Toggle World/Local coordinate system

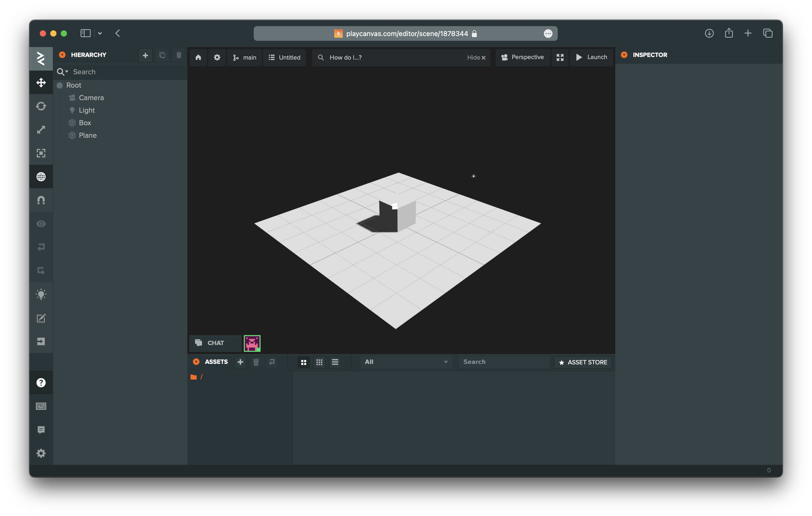41,177
